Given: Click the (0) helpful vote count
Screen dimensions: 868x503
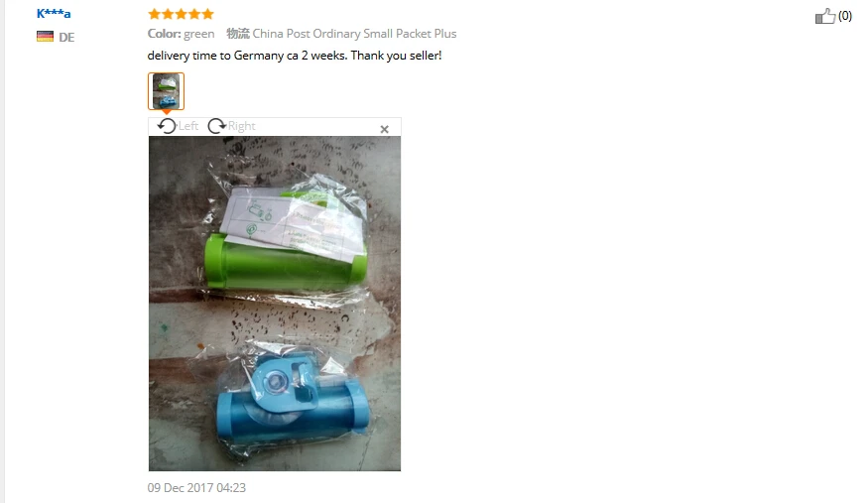Looking at the screenshot, I should 845,16.
